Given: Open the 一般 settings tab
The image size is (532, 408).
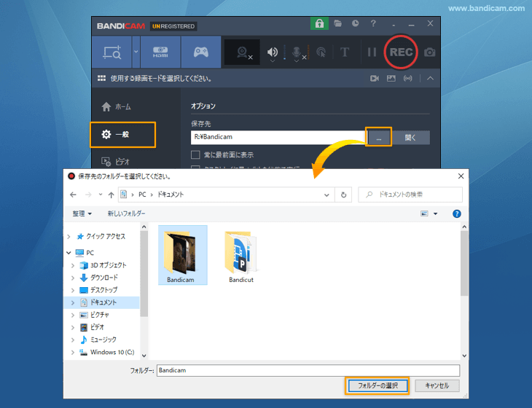Looking at the screenshot, I should (122, 135).
